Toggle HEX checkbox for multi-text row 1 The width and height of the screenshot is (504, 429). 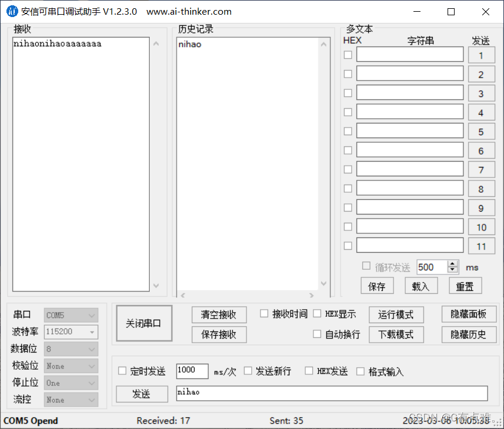(348, 55)
